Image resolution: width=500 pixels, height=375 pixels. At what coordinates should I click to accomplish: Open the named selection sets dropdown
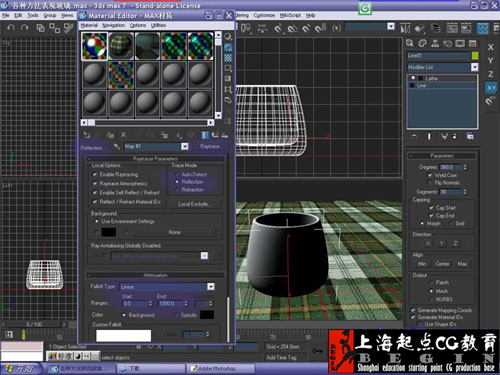(391, 26)
